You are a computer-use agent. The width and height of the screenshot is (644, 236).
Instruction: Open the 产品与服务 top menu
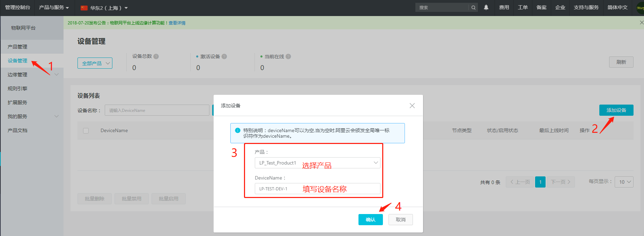pyautogui.click(x=54, y=8)
